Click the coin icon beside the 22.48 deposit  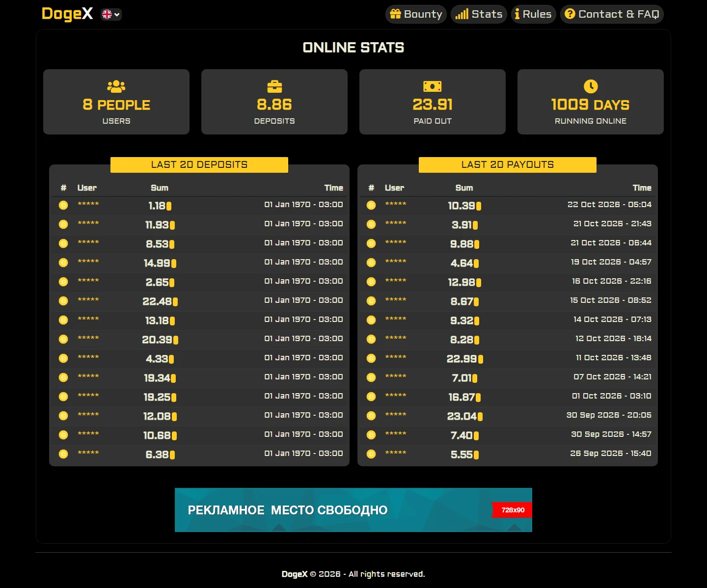point(63,301)
